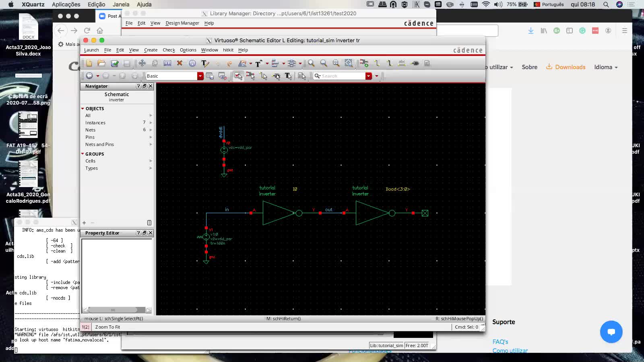Click the Copy tool icon
Image resolution: width=644 pixels, height=362 pixels.
[x=155, y=63]
